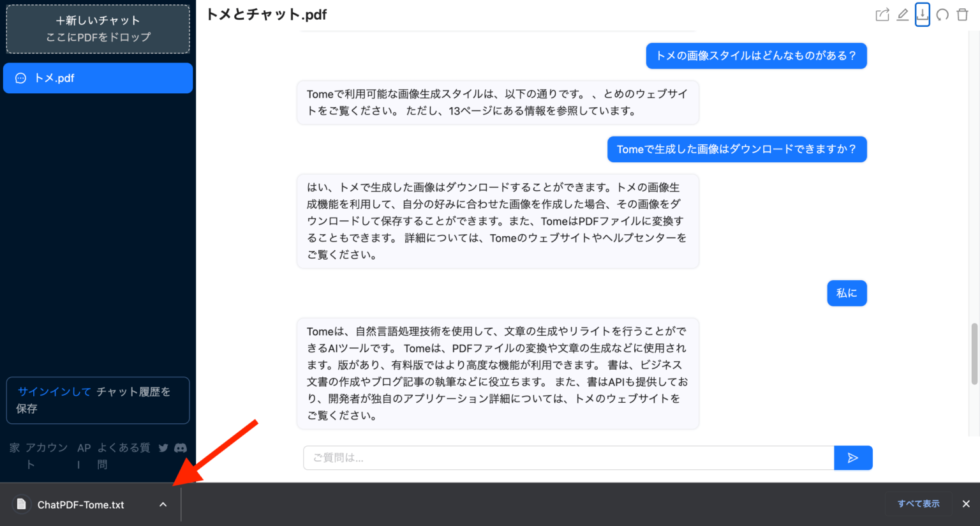Share the current chat via share icon

pyautogui.click(x=882, y=14)
